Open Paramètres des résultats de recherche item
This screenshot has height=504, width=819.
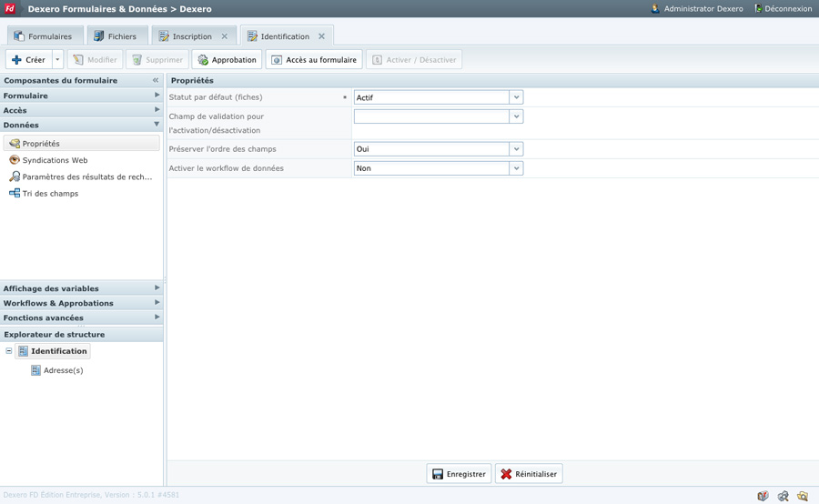pyautogui.click(x=86, y=177)
